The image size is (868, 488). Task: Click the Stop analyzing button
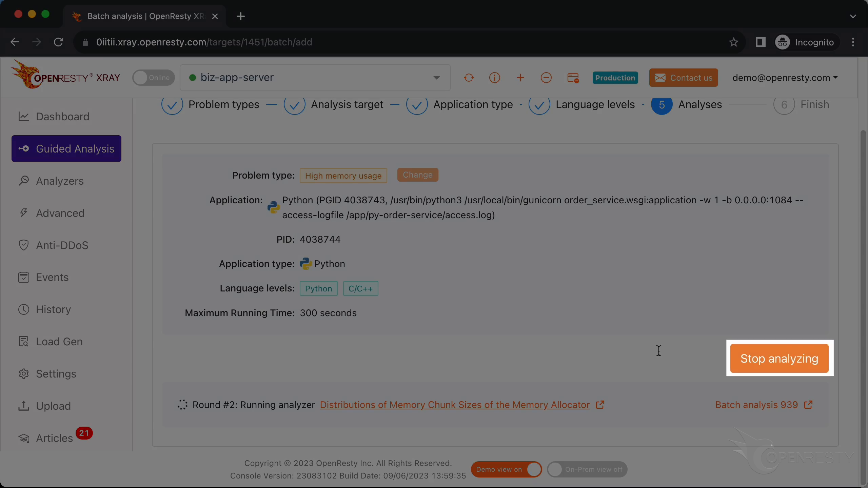coord(779,358)
